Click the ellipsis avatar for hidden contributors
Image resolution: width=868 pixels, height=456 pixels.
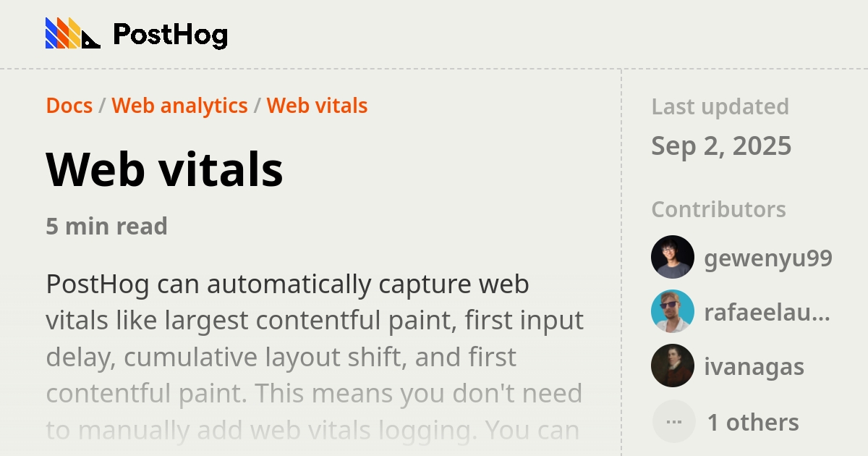point(673,421)
